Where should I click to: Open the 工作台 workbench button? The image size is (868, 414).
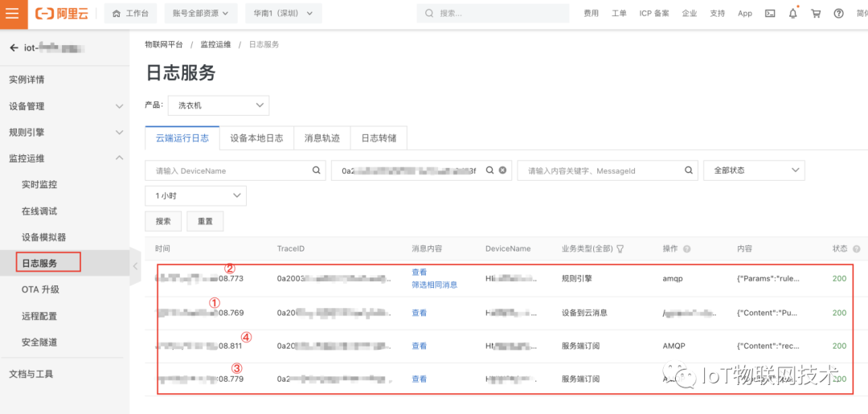(x=130, y=14)
